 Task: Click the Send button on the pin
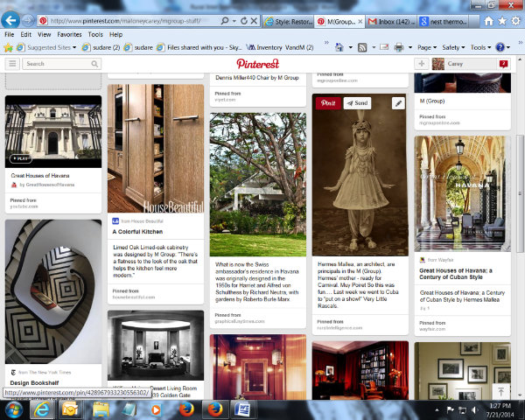pos(357,103)
